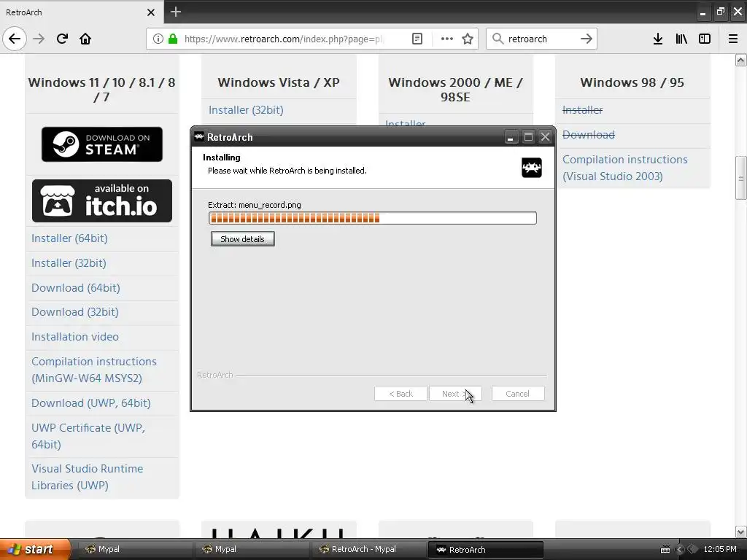Click the keyboard icon in system tray

coord(665,550)
